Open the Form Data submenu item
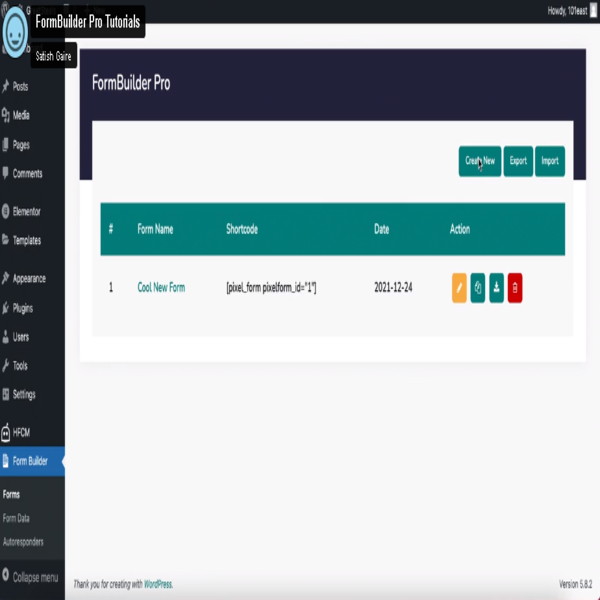 (x=16, y=518)
